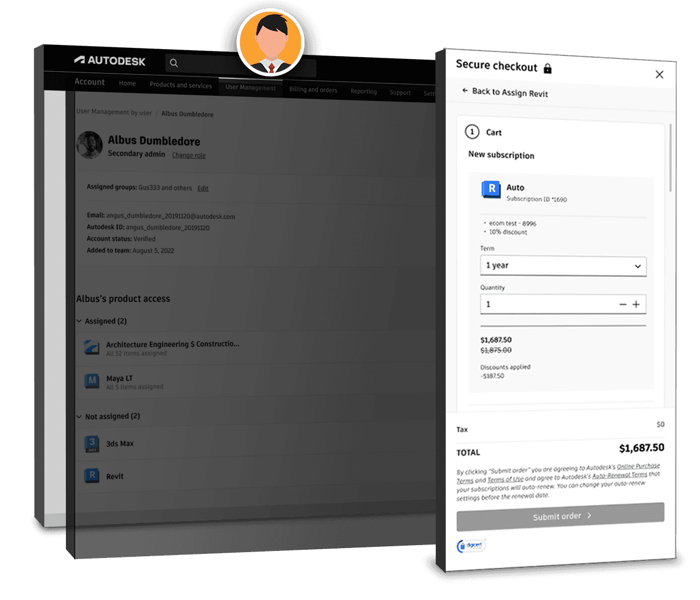
Task: Select the Maya LT row text
Action: click(119, 378)
